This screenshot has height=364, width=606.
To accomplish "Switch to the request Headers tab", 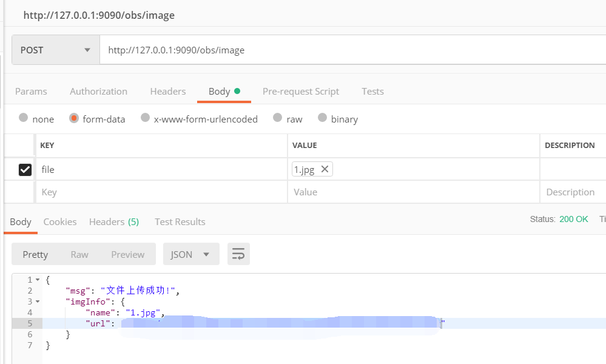I will point(167,91).
